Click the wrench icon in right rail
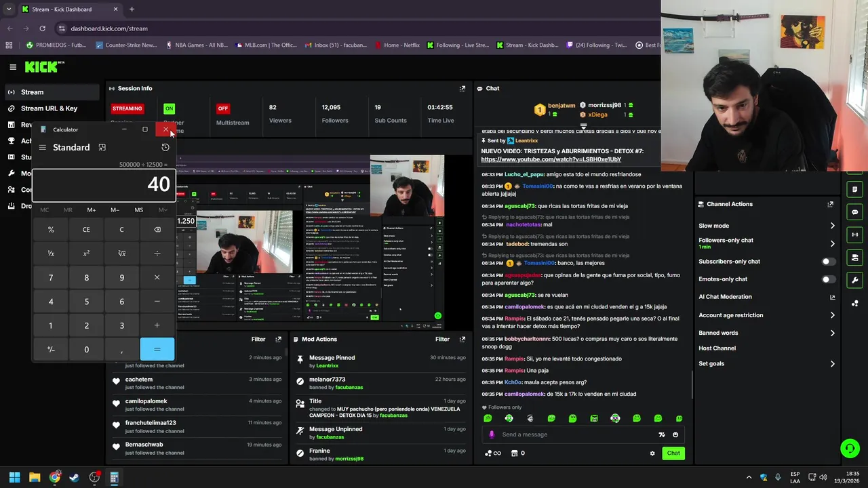This screenshot has height=488, width=868. click(x=854, y=280)
